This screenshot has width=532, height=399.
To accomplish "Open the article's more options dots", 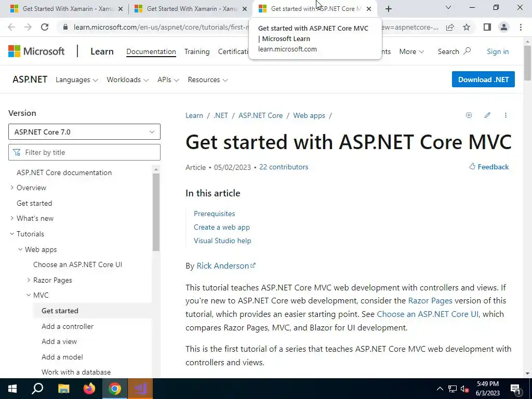I will (x=506, y=115).
